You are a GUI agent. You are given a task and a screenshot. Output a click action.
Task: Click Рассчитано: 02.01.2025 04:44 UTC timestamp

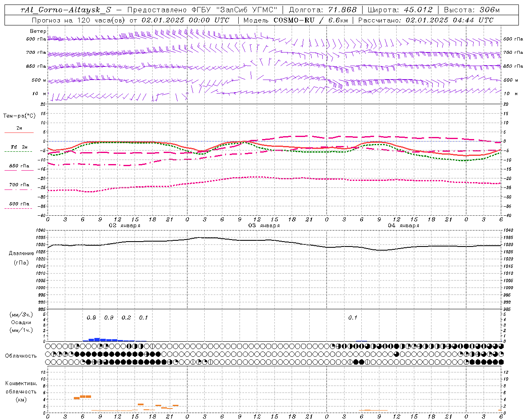coord(426,20)
